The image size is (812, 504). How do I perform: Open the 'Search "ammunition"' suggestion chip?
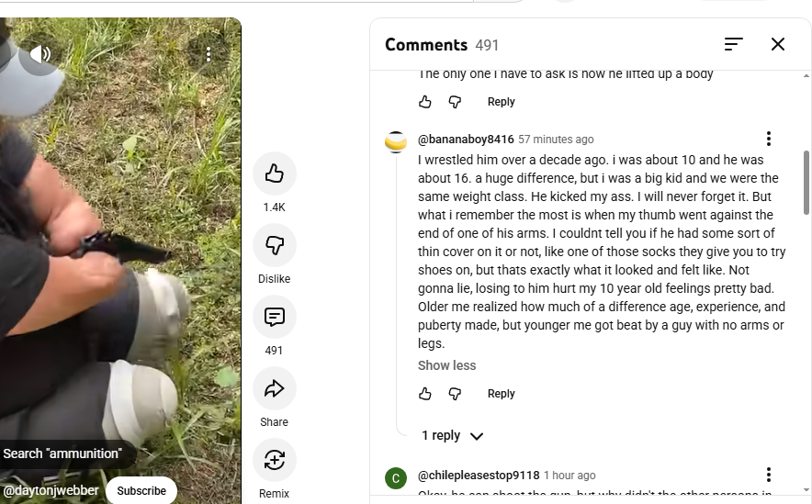coord(62,454)
